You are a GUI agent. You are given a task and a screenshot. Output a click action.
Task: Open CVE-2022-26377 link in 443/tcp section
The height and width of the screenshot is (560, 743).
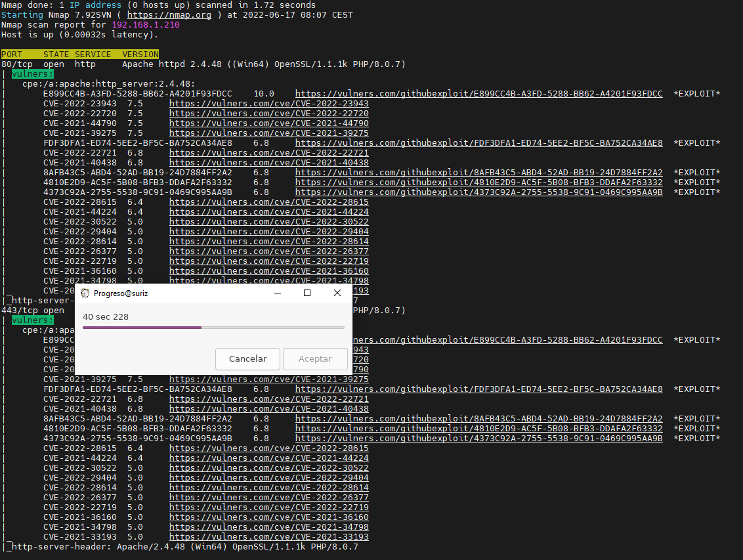pyautogui.click(x=269, y=498)
